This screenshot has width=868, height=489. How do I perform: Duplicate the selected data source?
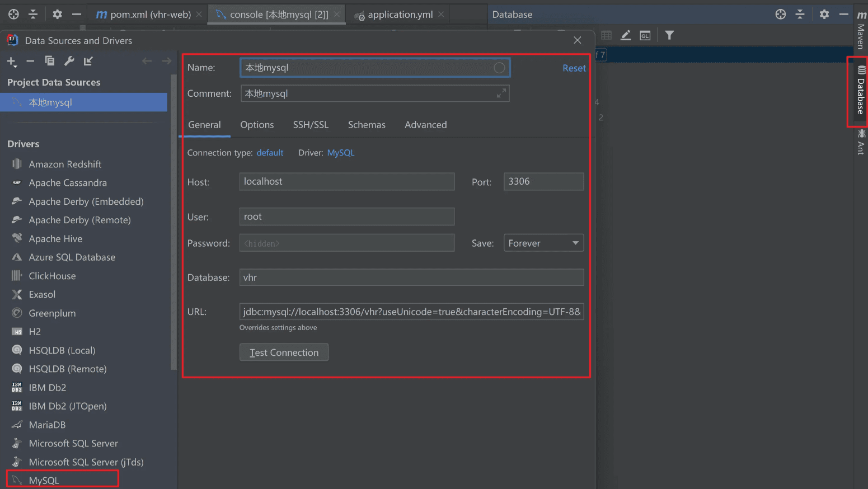coord(50,61)
